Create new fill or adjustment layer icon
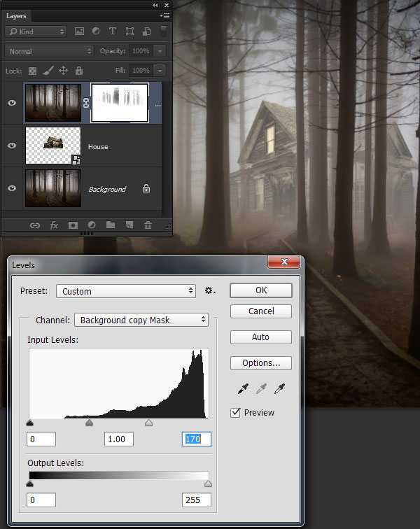The width and height of the screenshot is (420, 529). (x=92, y=225)
